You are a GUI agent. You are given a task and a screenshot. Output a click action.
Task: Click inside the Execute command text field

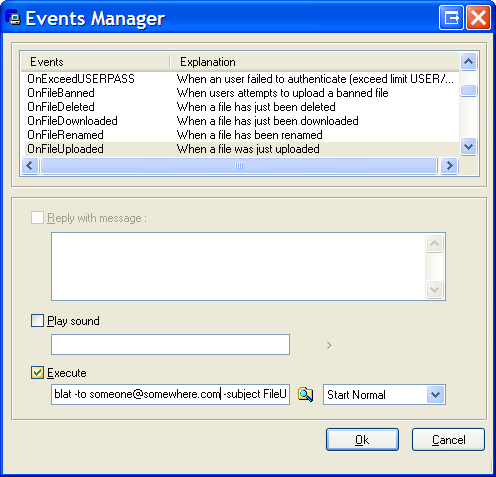(170, 395)
